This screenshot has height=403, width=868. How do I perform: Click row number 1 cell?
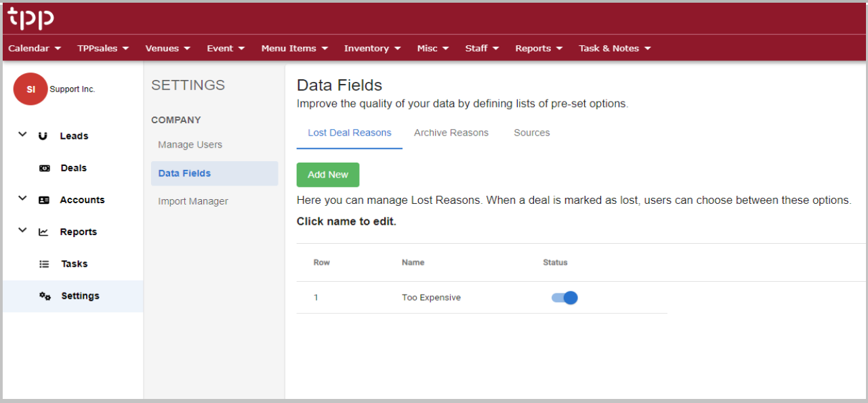(316, 297)
